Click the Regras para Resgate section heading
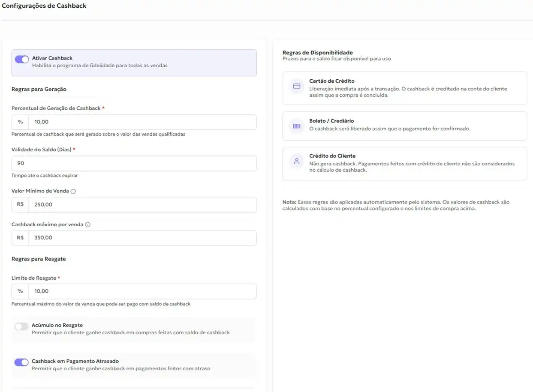Image resolution: width=533 pixels, height=392 pixels. (39, 259)
